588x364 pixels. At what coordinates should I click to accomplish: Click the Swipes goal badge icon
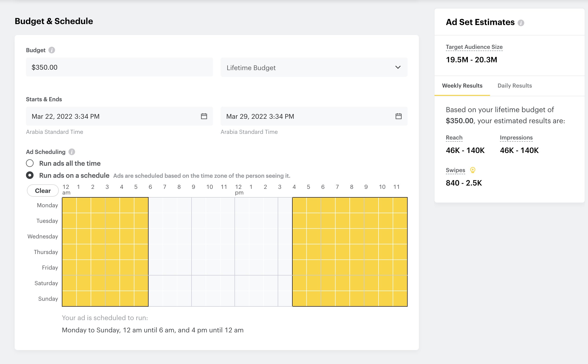click(473, 170)
